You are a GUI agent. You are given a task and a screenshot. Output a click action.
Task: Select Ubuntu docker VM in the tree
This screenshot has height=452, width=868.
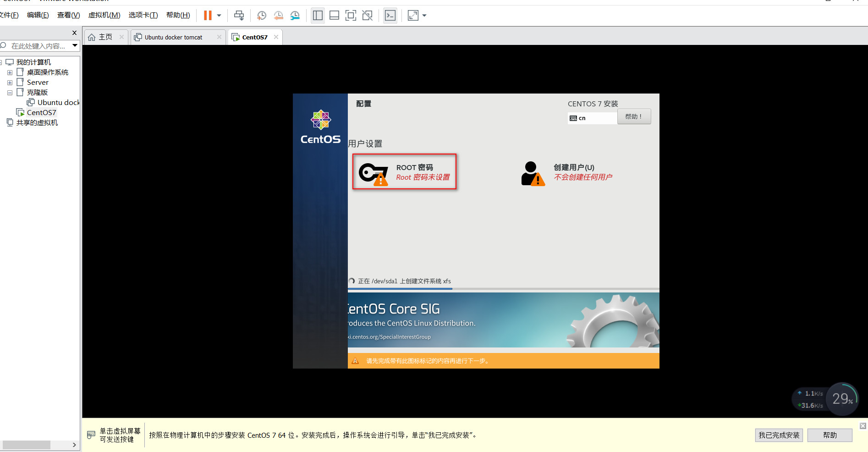pyautogui.click(x=58, y=102)
